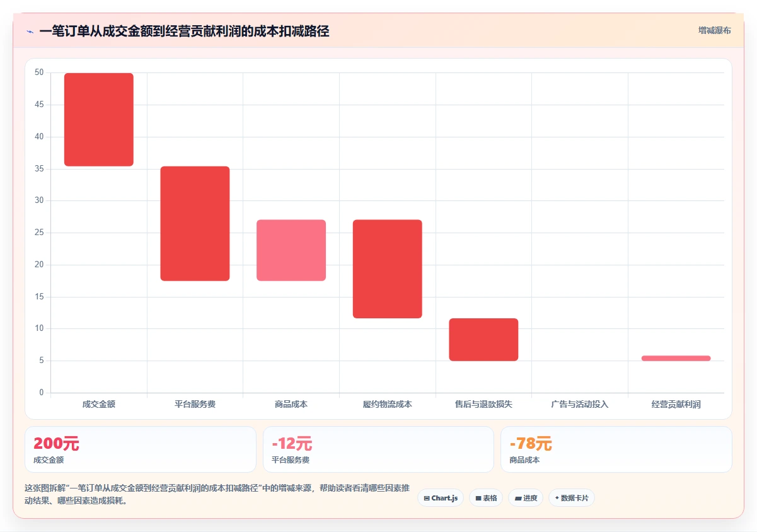Click the 履约物流成本 axis label
Screen dimensions: 757x532
(x=388, y=404)
